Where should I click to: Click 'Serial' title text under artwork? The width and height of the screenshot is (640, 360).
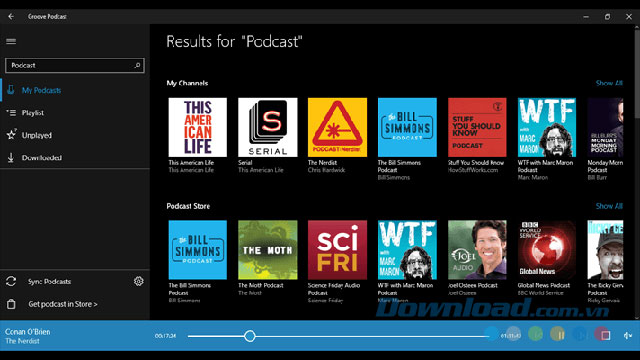coord(245,162)
